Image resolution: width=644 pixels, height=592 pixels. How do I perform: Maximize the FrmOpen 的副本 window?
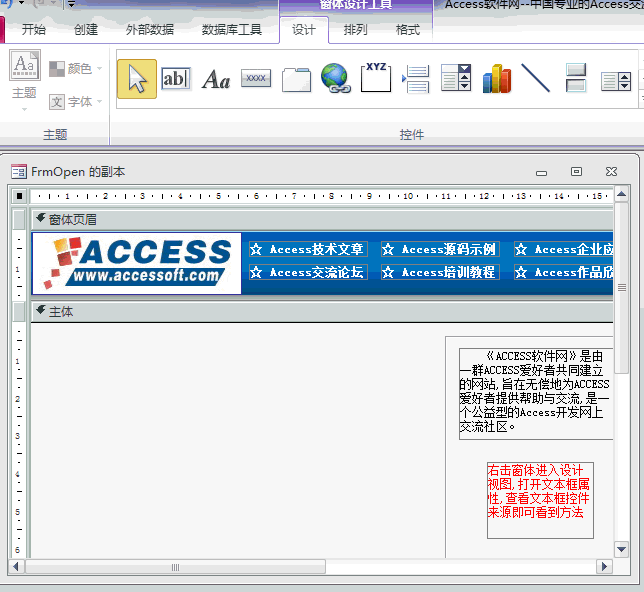coord(576,171)
